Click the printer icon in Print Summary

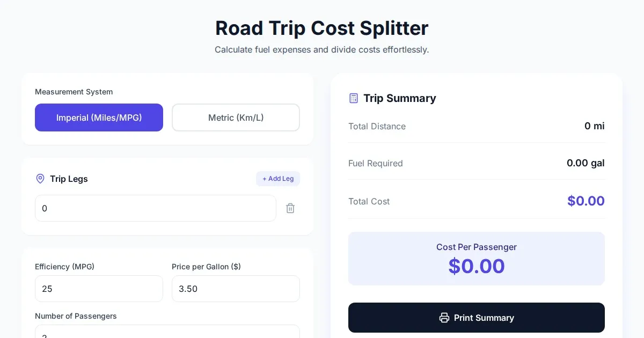point(444,318)
